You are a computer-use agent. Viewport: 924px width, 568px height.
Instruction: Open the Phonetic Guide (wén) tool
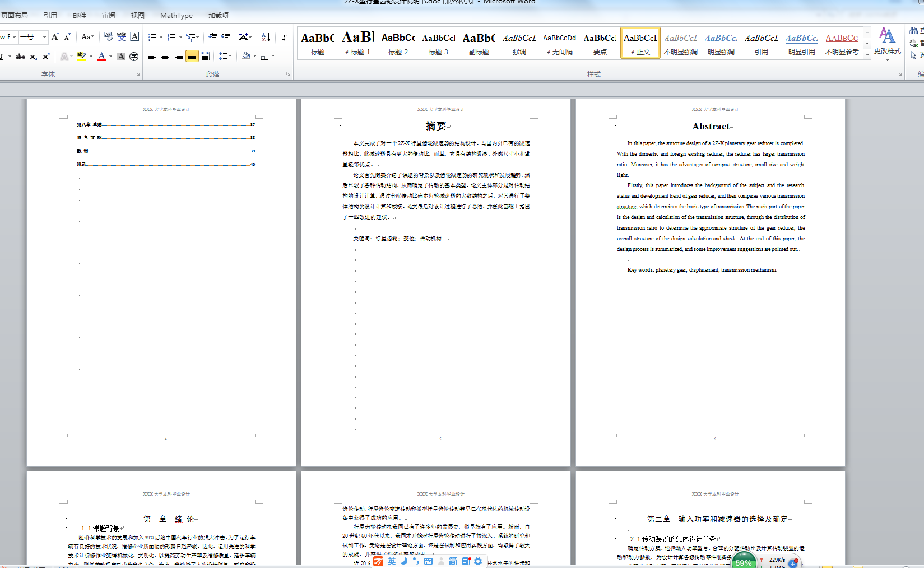coord(122,37)
